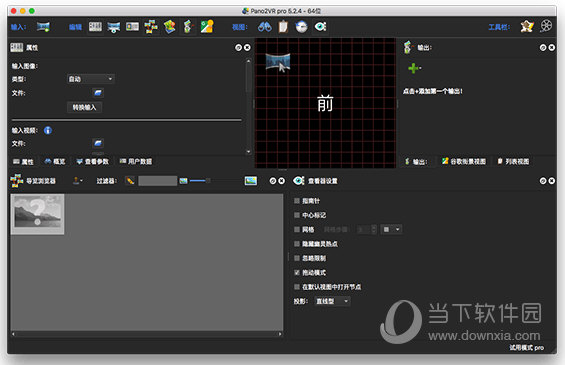The height and width of the screenshot is (365, 565).
Task: Close the 属性 Properties panel
Action: pos(247,48)
